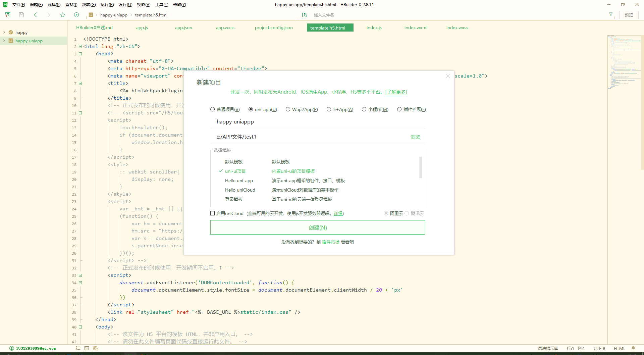Image resolution: width=644 pixels, height=355 pixels.
Task: Expand the happy-uniapp project tree node
Action: point(4,41)
